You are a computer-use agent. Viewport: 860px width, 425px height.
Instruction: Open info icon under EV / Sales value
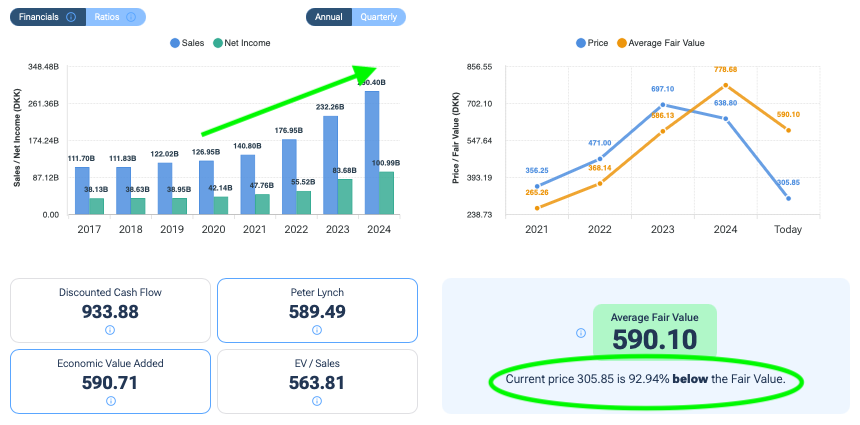point(317,401)
